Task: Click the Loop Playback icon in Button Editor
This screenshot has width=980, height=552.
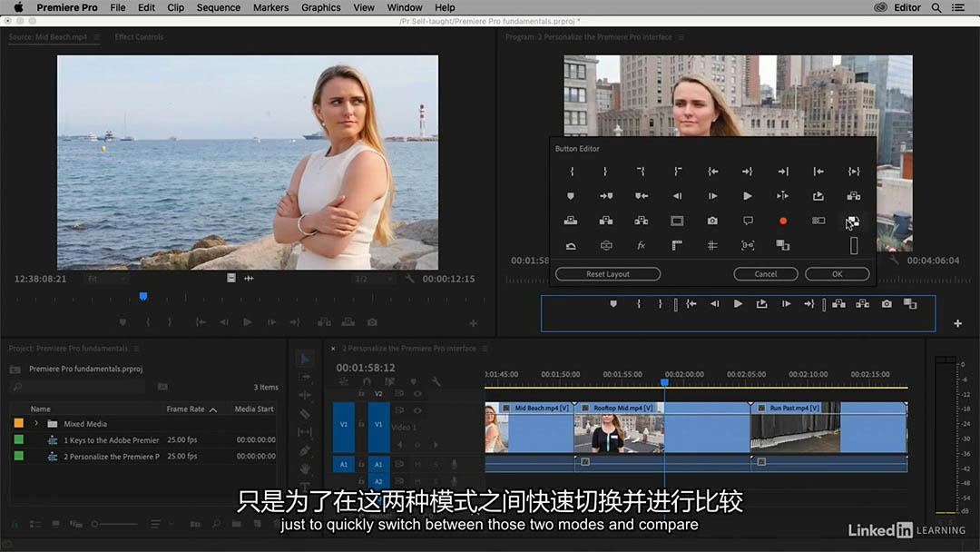Action: click(x=818, y=196)
